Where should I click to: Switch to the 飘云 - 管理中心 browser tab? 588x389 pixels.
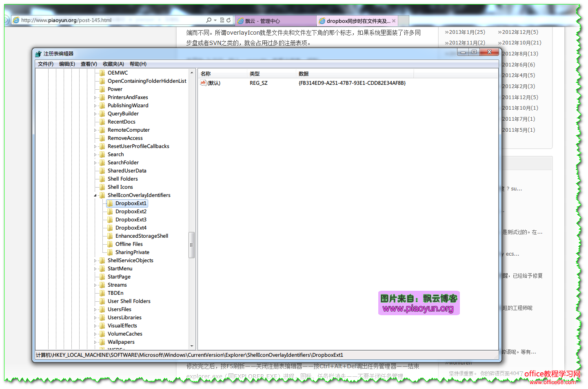point(276,21)
